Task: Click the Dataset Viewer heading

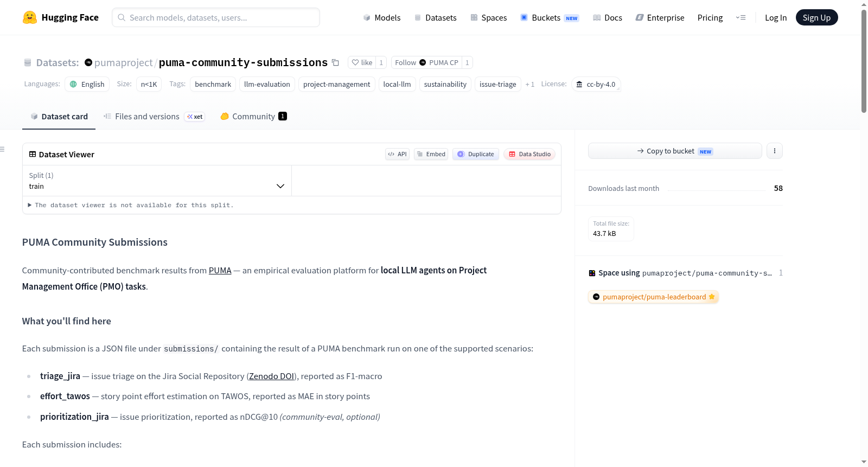Action: tap(61, 154)
